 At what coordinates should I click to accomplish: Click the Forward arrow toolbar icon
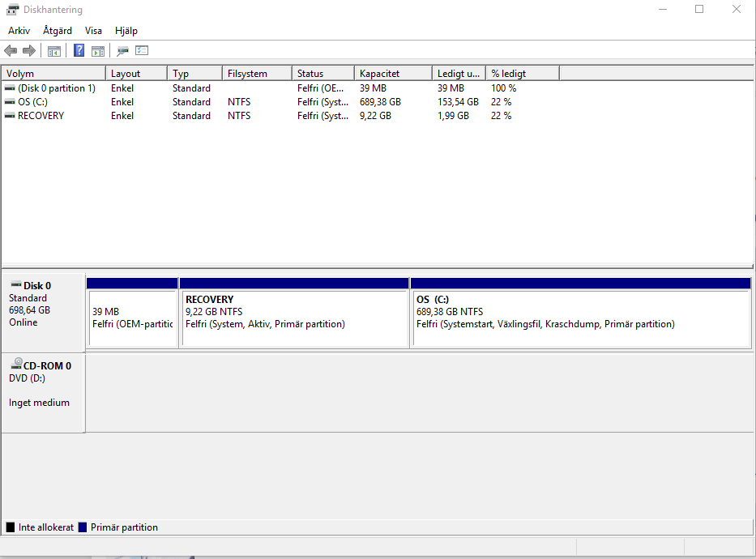[29, 50]
